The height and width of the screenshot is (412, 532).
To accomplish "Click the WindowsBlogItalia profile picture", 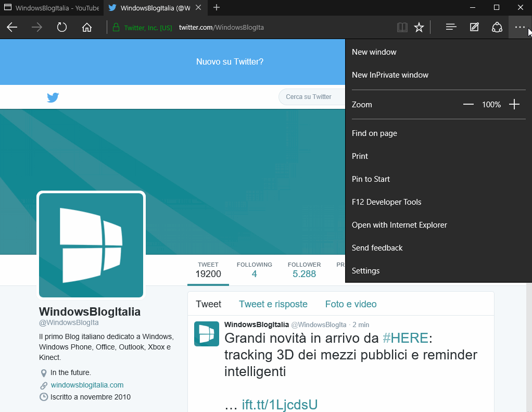I will [x=91, y=245].
